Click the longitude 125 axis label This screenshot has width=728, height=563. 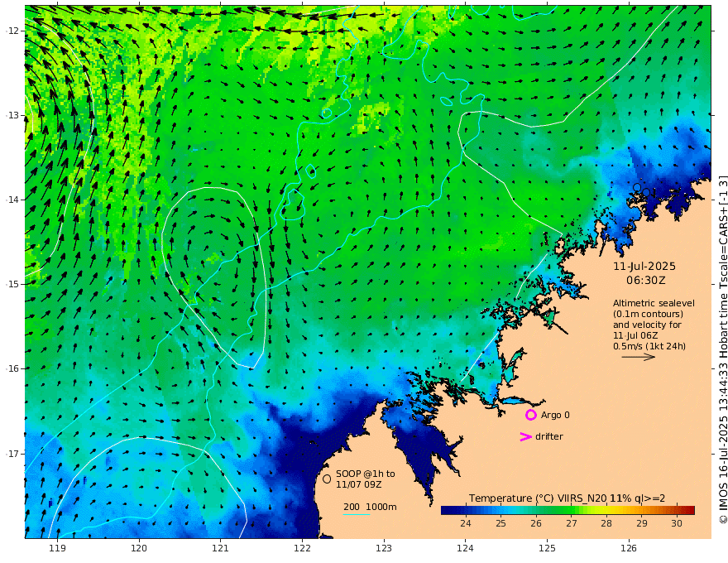pos(547,548)
